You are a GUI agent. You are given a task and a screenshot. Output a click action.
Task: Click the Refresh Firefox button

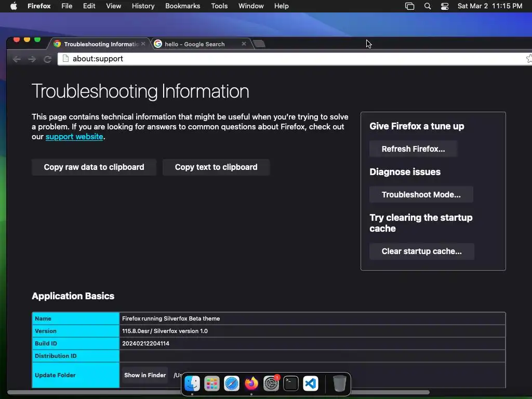[413, 149]
